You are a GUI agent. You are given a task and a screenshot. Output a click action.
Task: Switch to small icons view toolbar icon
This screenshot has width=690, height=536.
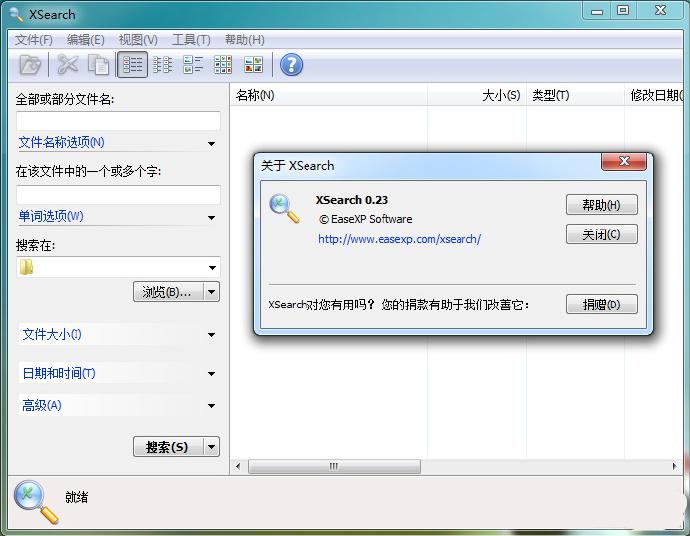[223, 65]
